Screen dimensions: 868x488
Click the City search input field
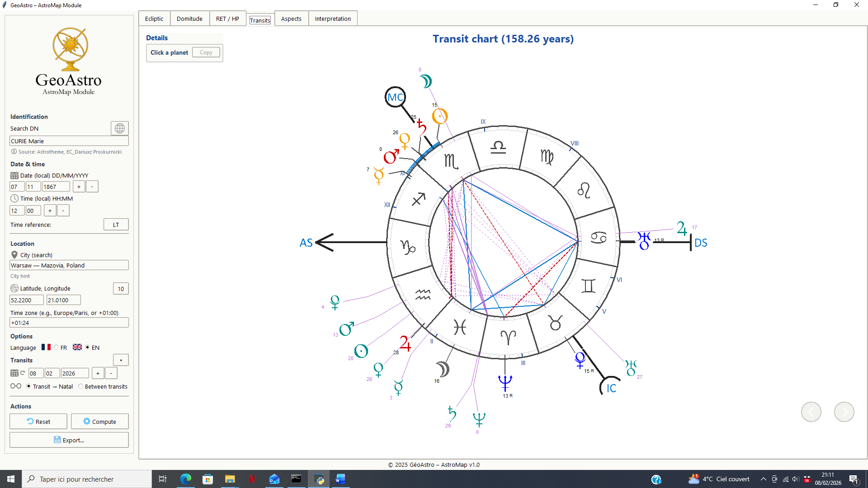tap(69, 265)
